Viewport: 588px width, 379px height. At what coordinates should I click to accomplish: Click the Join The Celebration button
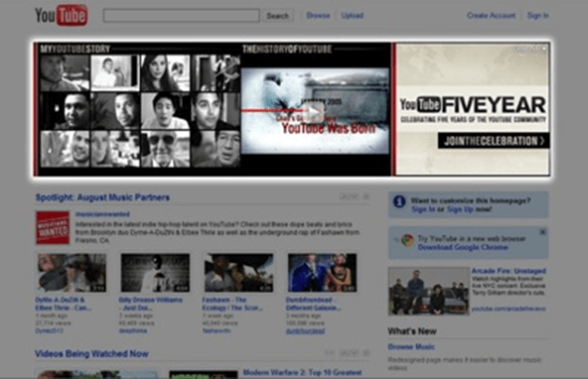[x=494, y=141]
